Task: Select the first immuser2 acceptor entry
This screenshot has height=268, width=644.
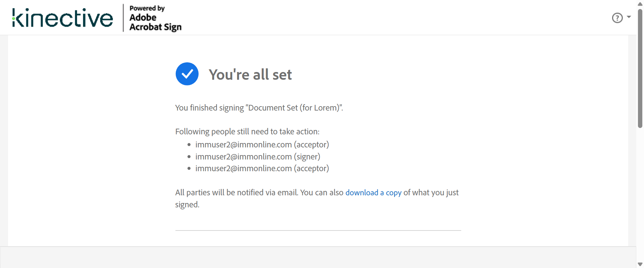Action: [x=262, y=145]
